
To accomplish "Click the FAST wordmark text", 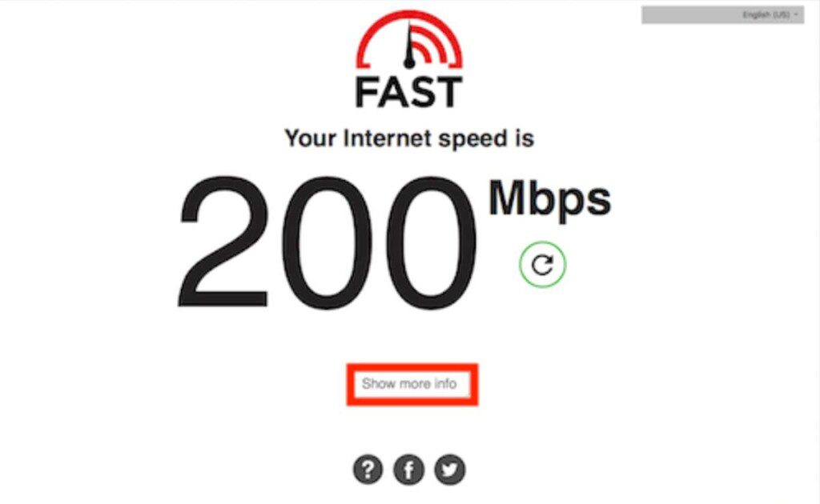I will (409, 92).
